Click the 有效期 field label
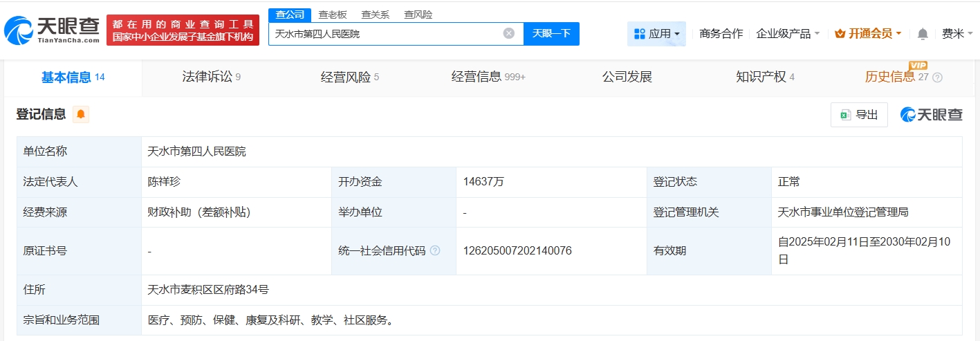980x341 pixels. coord(670,250)
